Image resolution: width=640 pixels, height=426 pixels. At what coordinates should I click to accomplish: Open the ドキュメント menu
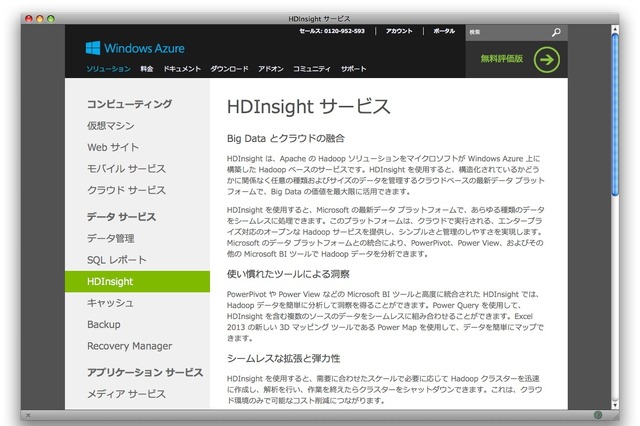tap(182, 69)
